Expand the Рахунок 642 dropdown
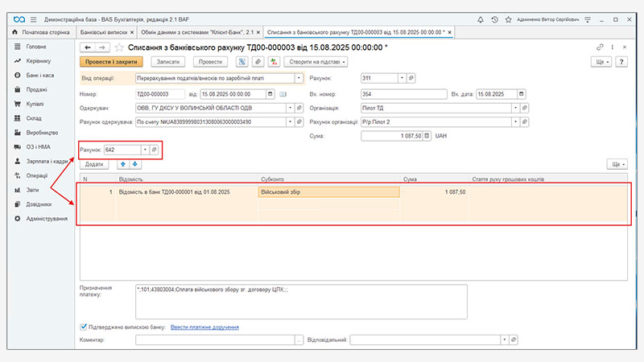 pos(144,150)
